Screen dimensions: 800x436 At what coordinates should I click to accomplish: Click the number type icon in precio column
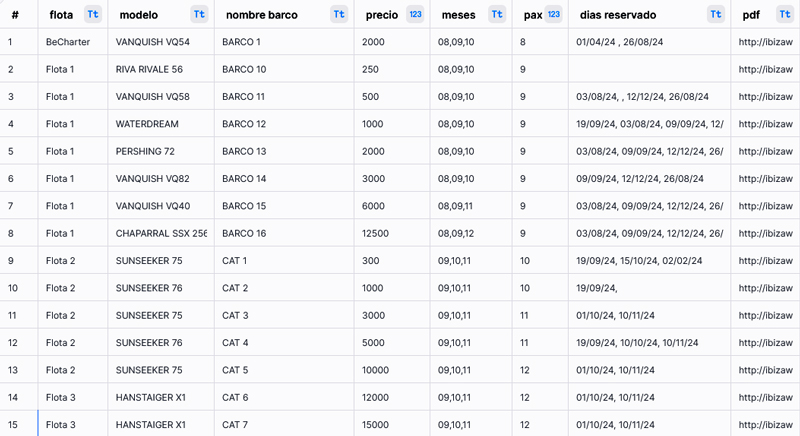[415, 15]
